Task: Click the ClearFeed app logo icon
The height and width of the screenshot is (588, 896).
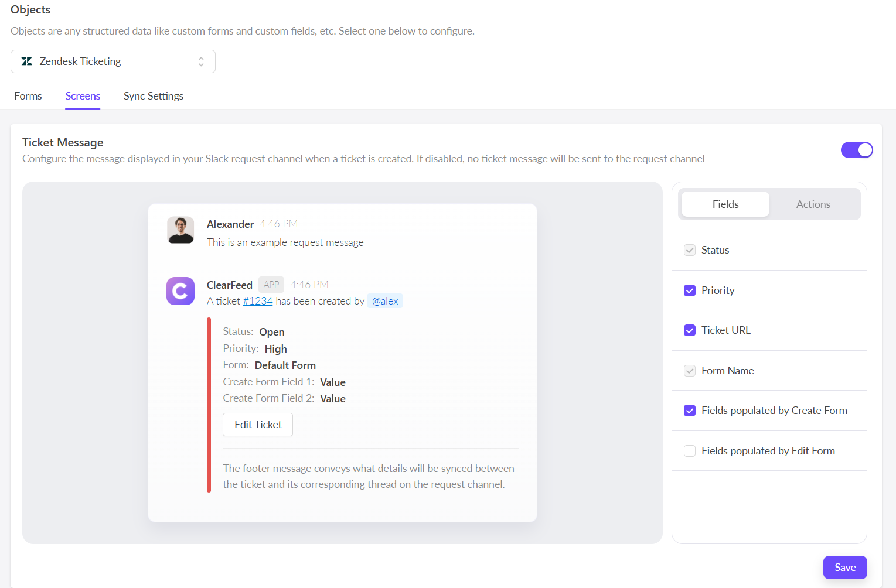Action: [x=180, y=291]
